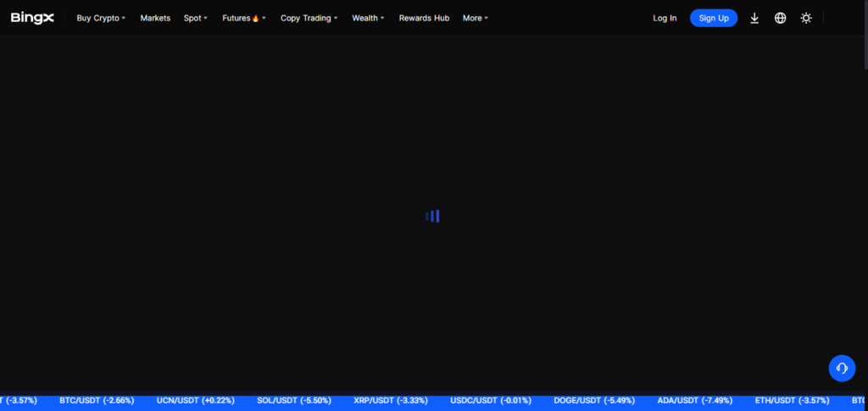
Task: Open the language globe icon
Action: [780, 18]
